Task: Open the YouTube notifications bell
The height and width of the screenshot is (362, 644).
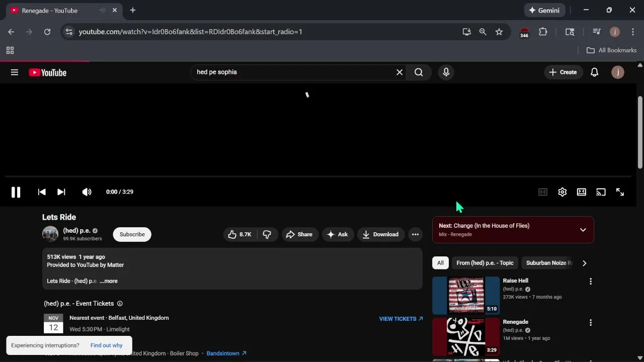Action: [594, 72]
